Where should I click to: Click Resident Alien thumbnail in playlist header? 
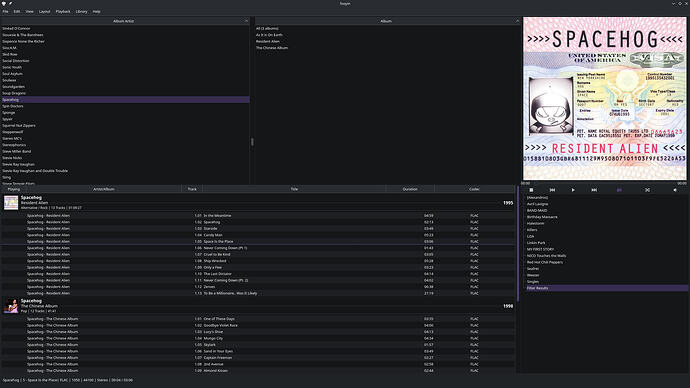point(11,202)
